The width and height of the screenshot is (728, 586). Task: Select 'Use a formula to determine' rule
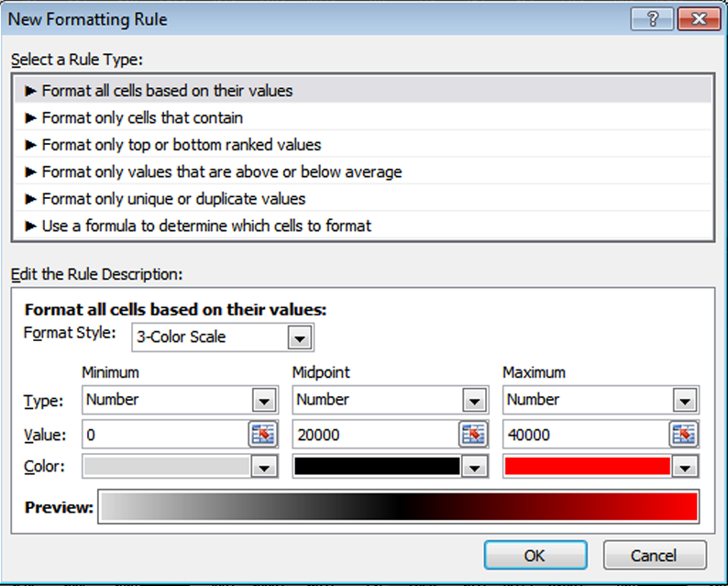(206, 226)
